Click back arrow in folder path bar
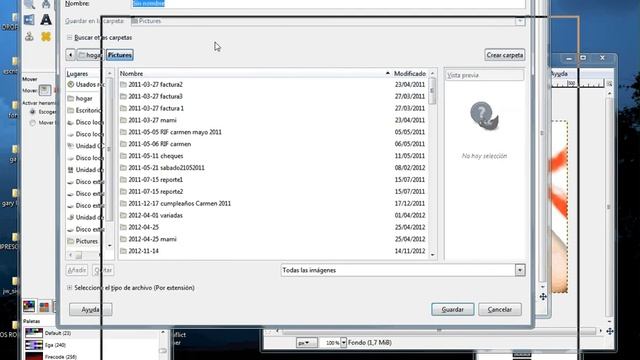 [70, 55]
